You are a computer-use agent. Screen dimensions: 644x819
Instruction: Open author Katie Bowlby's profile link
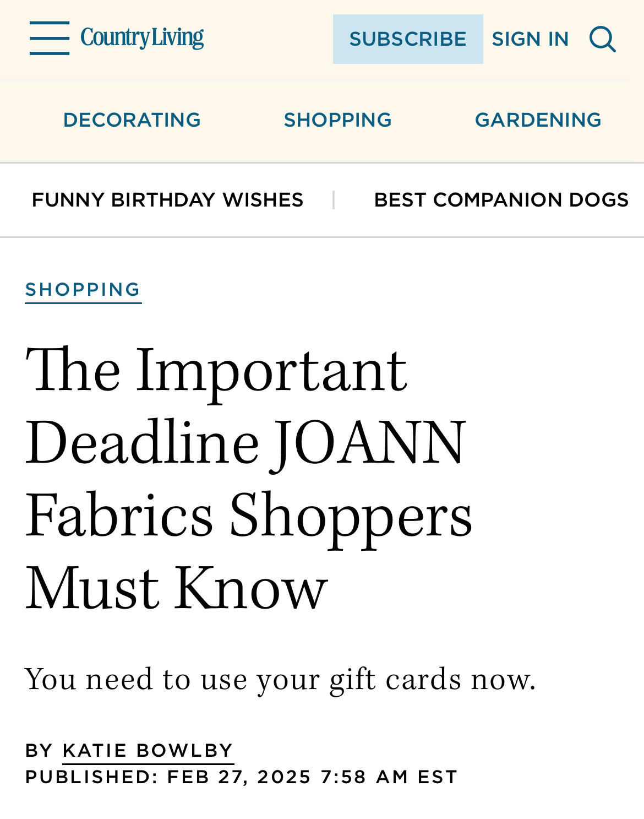(x=148, y=750)
